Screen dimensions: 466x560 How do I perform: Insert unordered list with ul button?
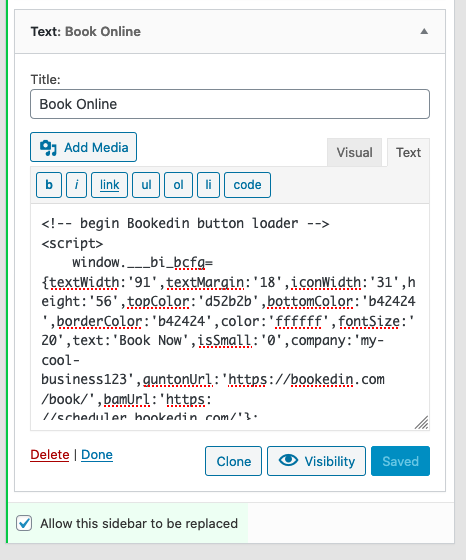coord(146,185)
